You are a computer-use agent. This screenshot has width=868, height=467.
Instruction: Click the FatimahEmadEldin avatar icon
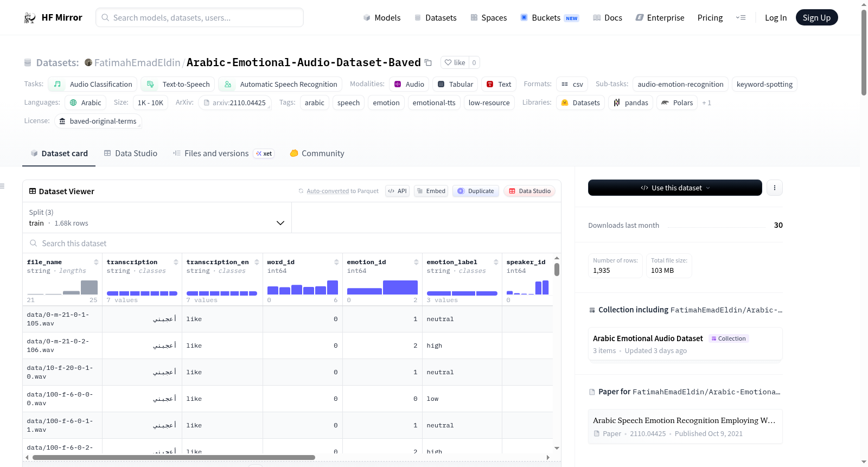88,62
